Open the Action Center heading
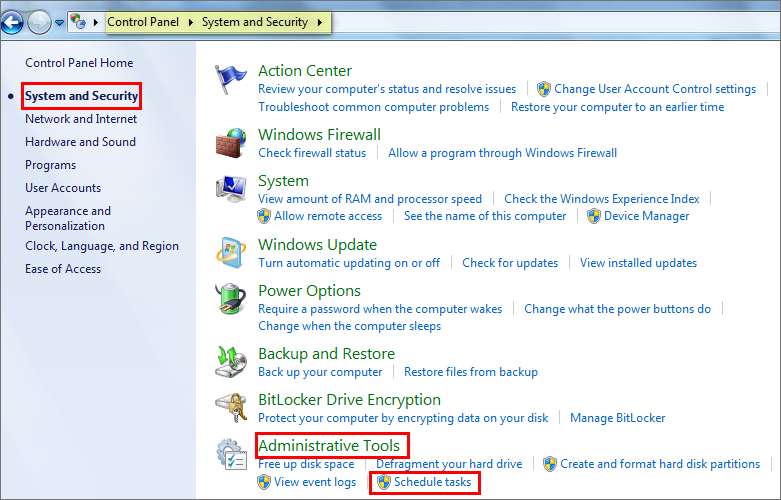 305,71
